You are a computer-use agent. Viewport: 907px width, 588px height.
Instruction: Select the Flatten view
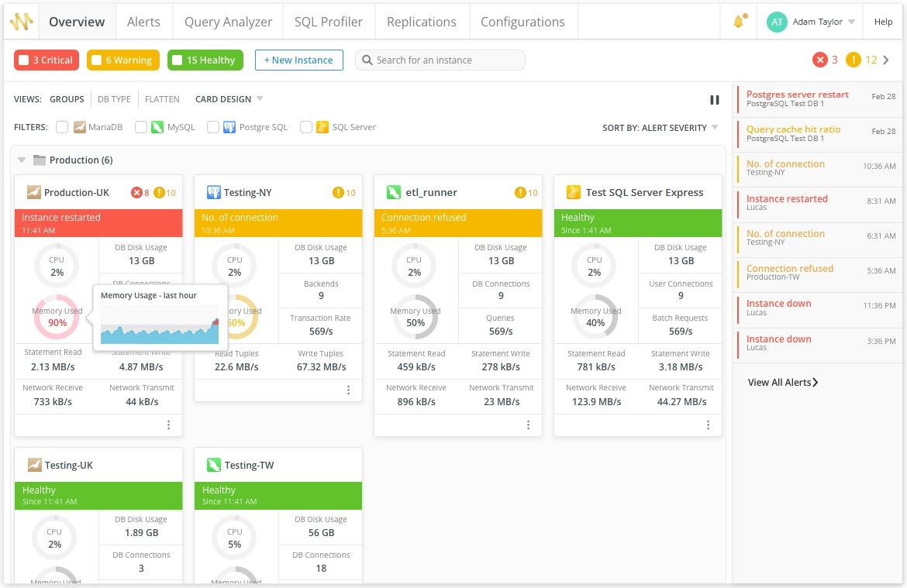coord(162,99)
